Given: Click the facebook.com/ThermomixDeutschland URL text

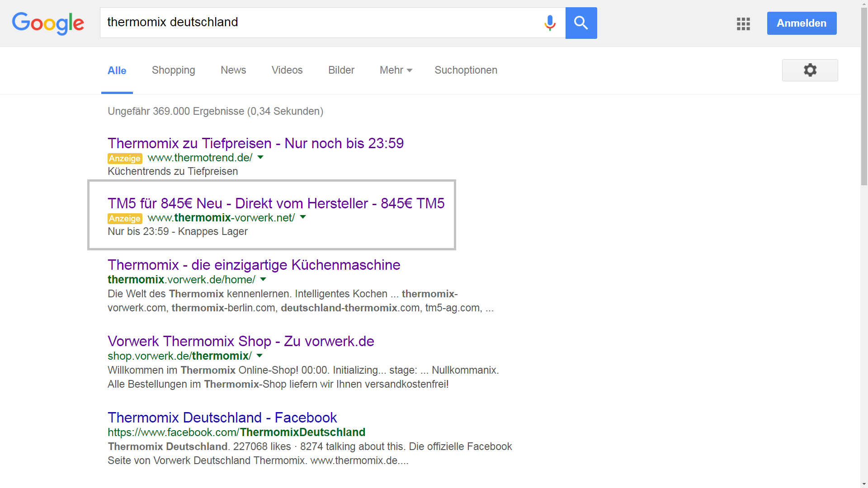Looking at the screenshot, I should click(x=236, y=432).
